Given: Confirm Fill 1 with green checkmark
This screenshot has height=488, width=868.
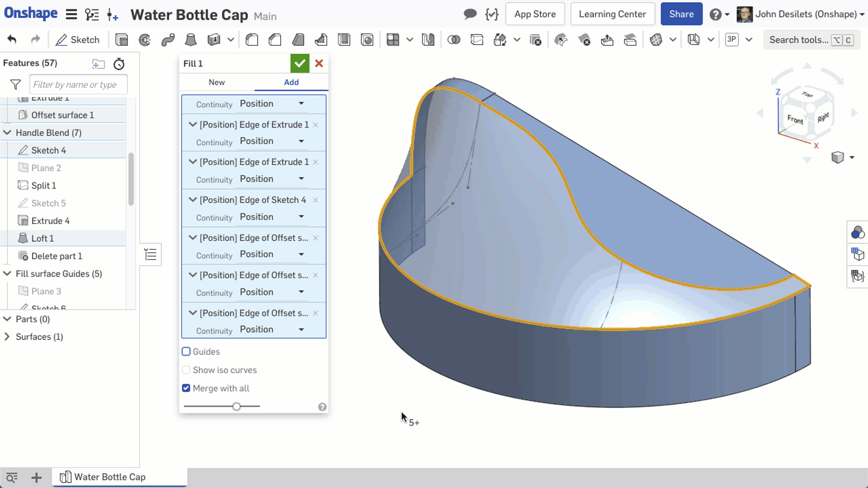Looking at the screenshot, I should click(x=299, y=63).
